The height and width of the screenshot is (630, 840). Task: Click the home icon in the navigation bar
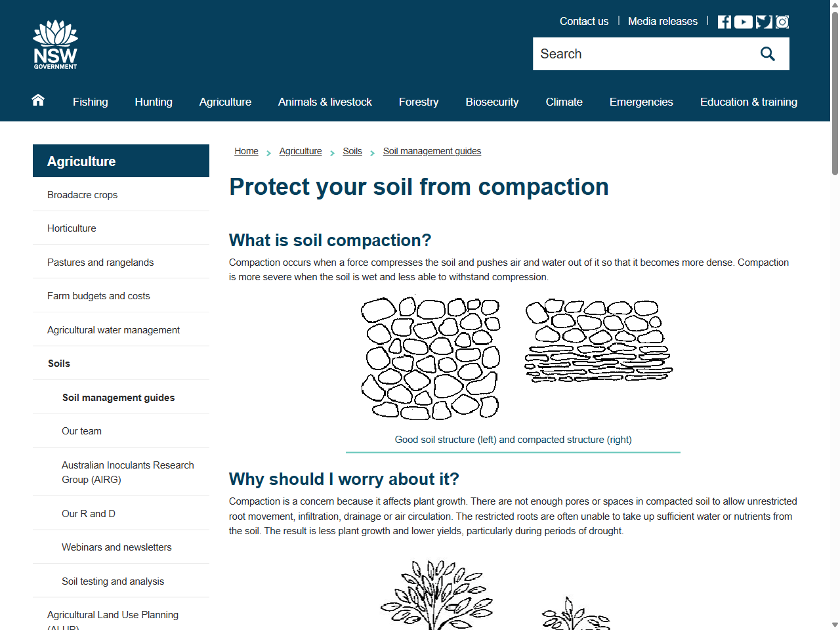pyautogui.click(x=37, y=100)
